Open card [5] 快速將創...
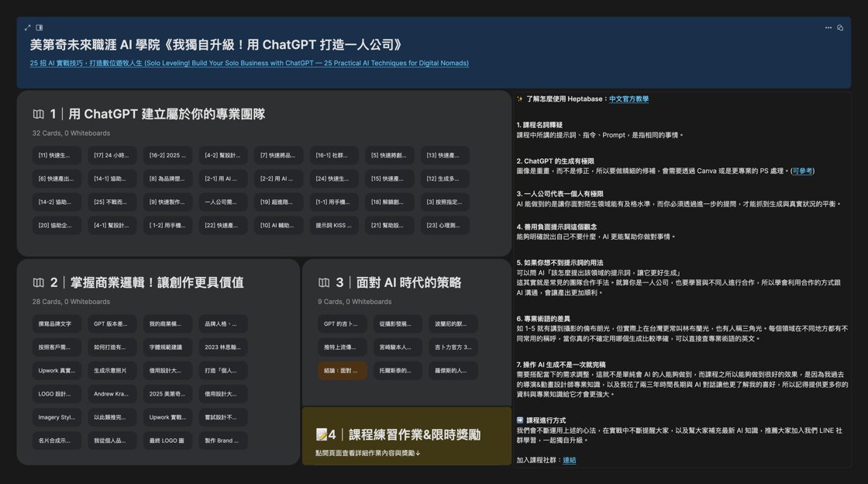This screenshot has width=868, height=484. click(x=389, y=156)
